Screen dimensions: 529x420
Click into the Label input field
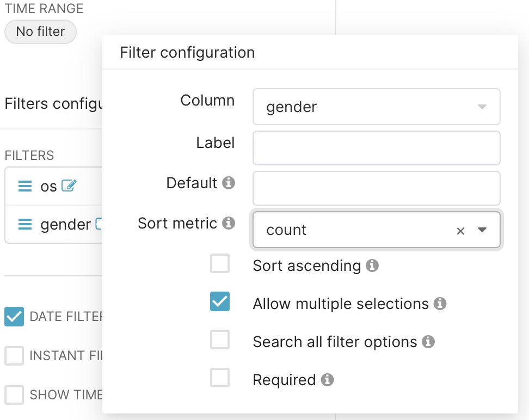pyautogui.click(x=376, y=147)
